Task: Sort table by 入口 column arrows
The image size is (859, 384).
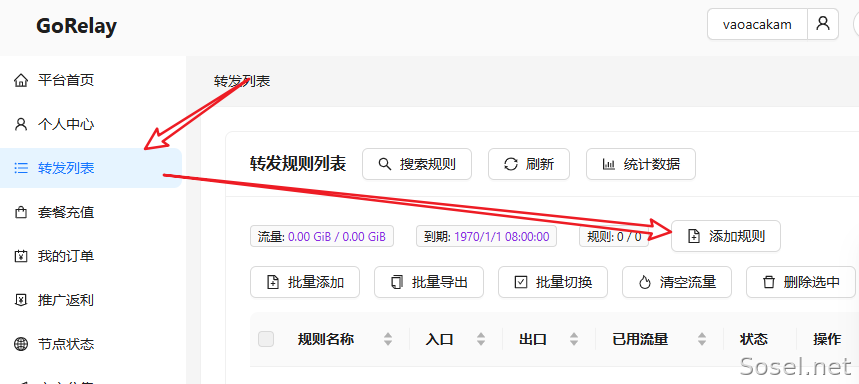Action: point(480,339)
